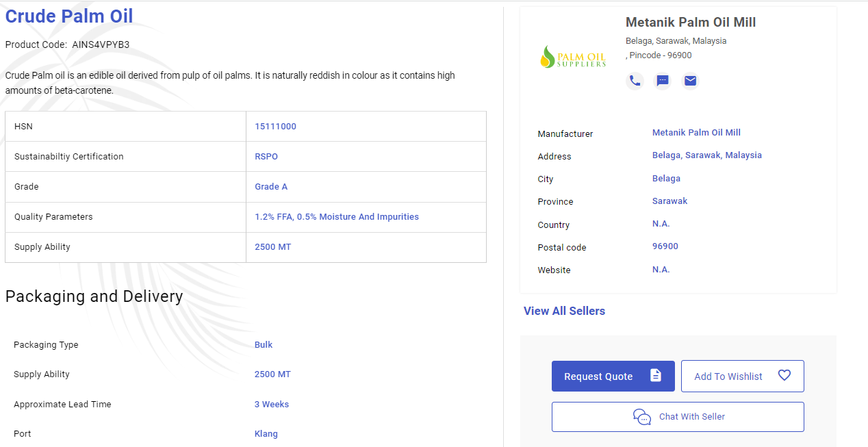Open the View All Sellers link

coord(564,311)
